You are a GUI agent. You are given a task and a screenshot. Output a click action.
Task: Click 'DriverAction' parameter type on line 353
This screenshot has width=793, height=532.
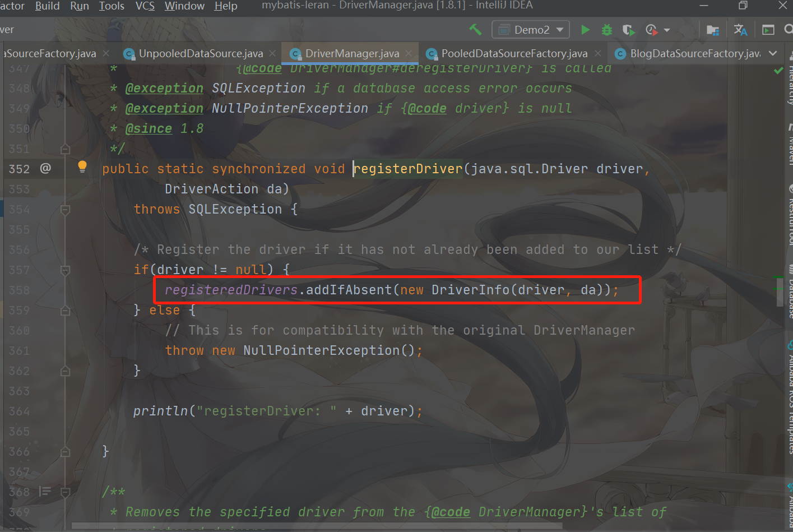(211, 189)
